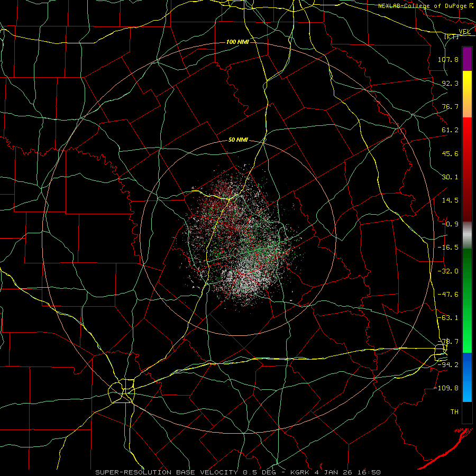Click the 30.1 value on the velocity scale
Viewport: 476px width, 476px height.
pyautogui.click(x=450, y=177)
